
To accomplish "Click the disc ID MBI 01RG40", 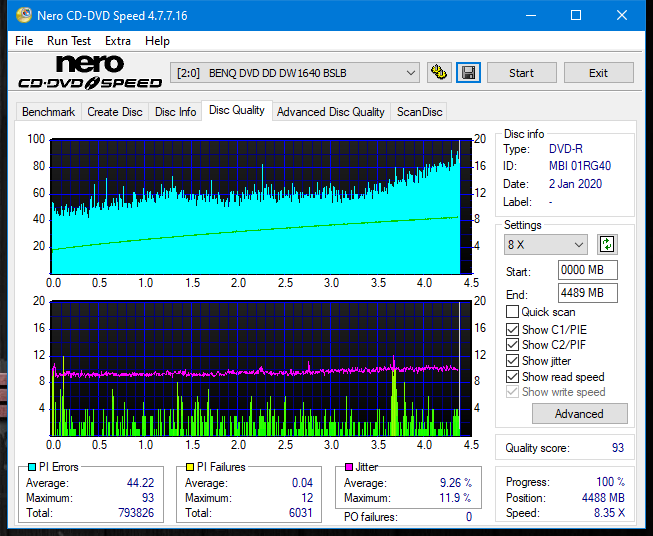I will click(x=580, y=166).
